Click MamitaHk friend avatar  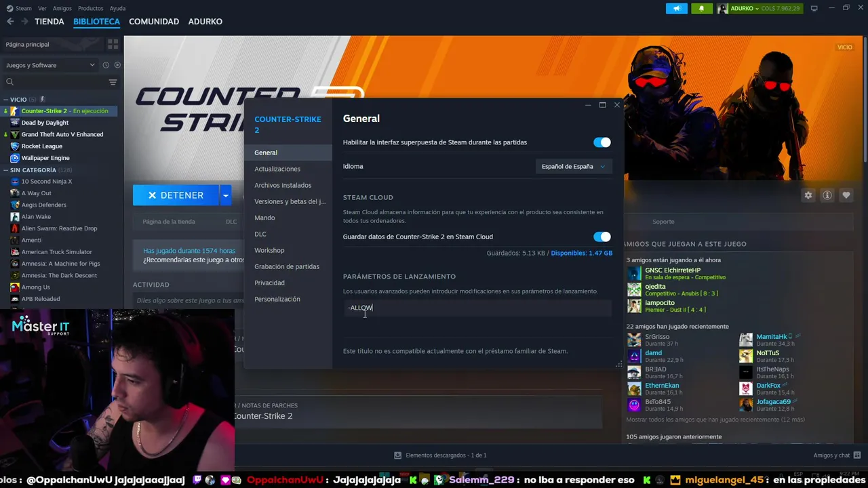point(746,340)
